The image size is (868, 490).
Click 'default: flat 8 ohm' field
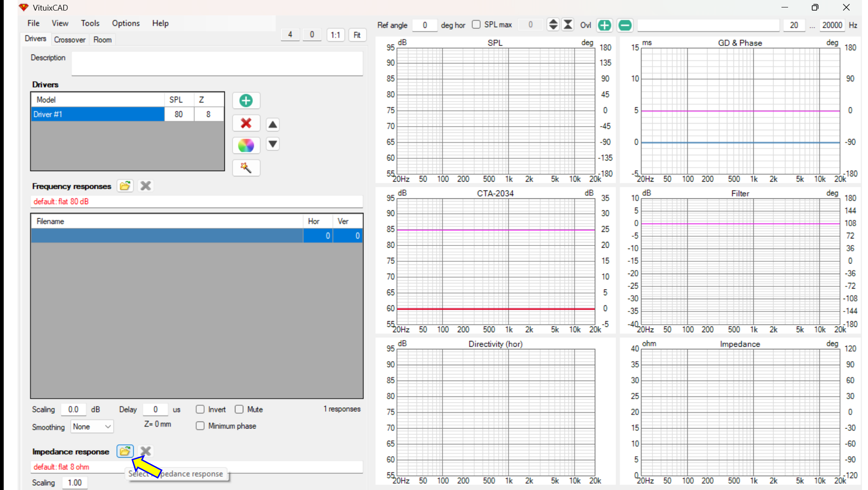click(197, 467)
